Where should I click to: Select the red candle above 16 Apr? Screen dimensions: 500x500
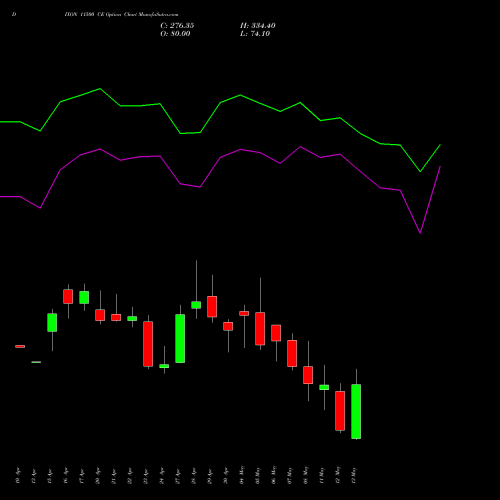click(68, 296)
